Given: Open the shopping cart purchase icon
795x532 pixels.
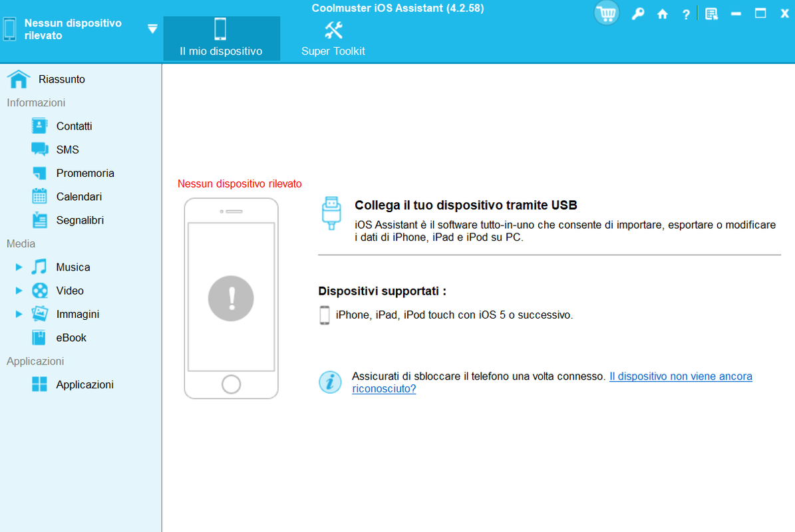Looking at the screenshot, I should pos(606,13).
